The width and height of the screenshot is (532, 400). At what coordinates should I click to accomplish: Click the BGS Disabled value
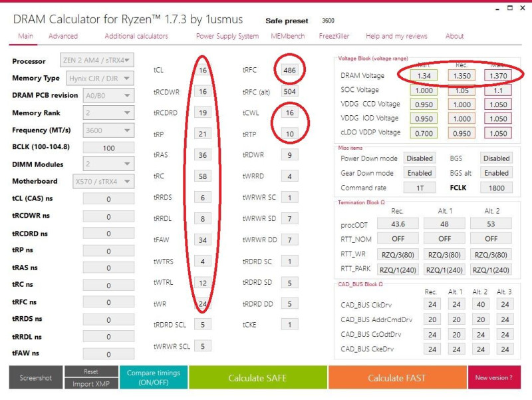496,158
